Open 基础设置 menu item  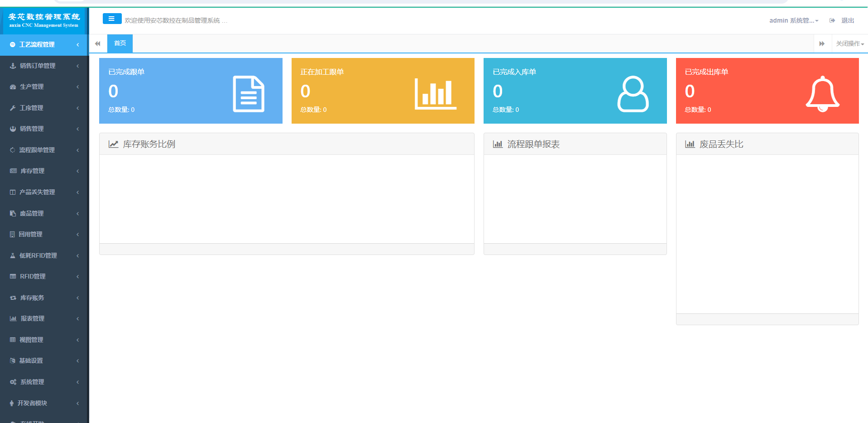pos(44,361)
